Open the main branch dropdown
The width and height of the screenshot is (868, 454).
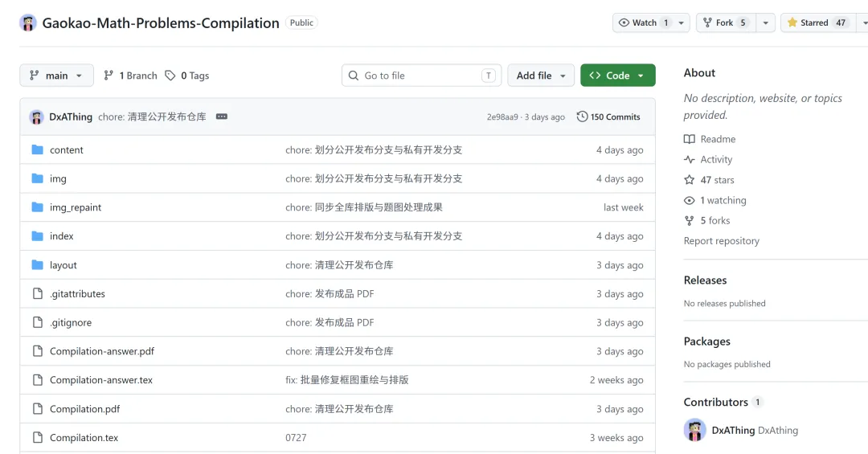click(x=56, y=76)
